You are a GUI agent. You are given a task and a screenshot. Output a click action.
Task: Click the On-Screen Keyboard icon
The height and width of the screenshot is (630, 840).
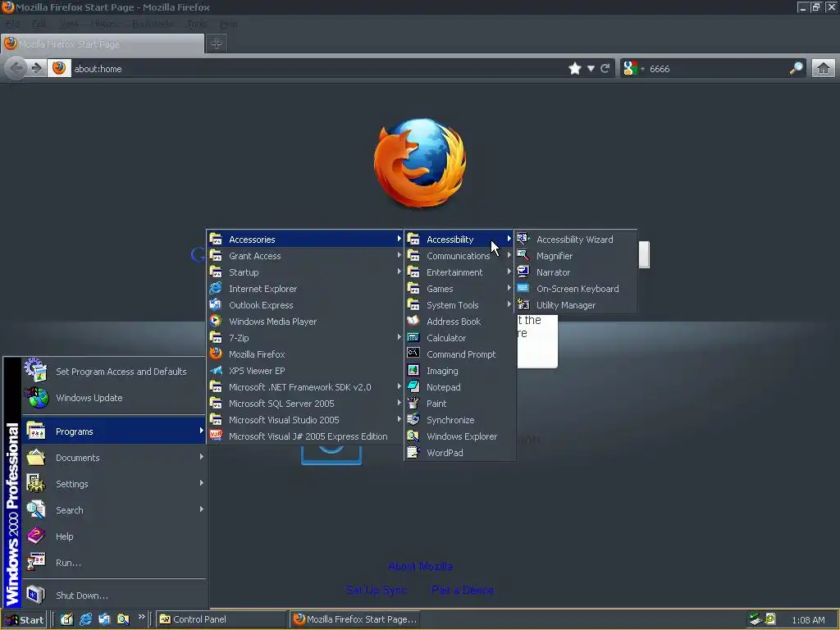(x=523, y=288)
